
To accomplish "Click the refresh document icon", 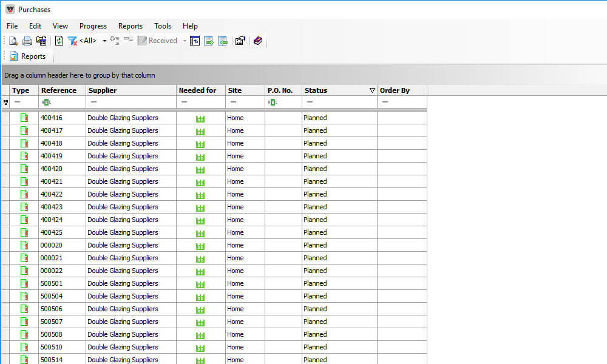I will [59, 41].
